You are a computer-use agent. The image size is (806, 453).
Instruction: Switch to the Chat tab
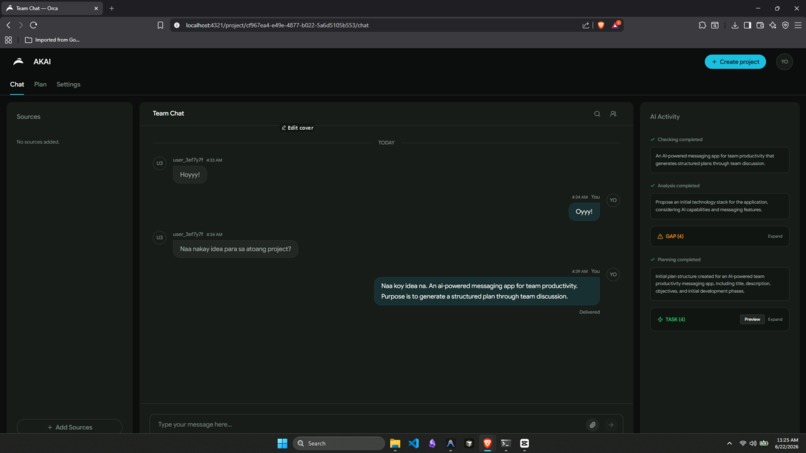tap(17, 84)
